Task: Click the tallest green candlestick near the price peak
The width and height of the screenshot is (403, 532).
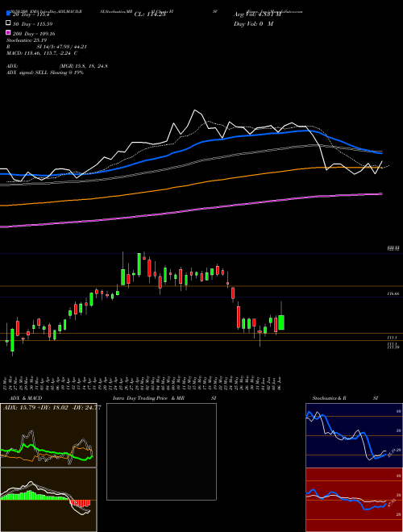Action: pos(139,264)
